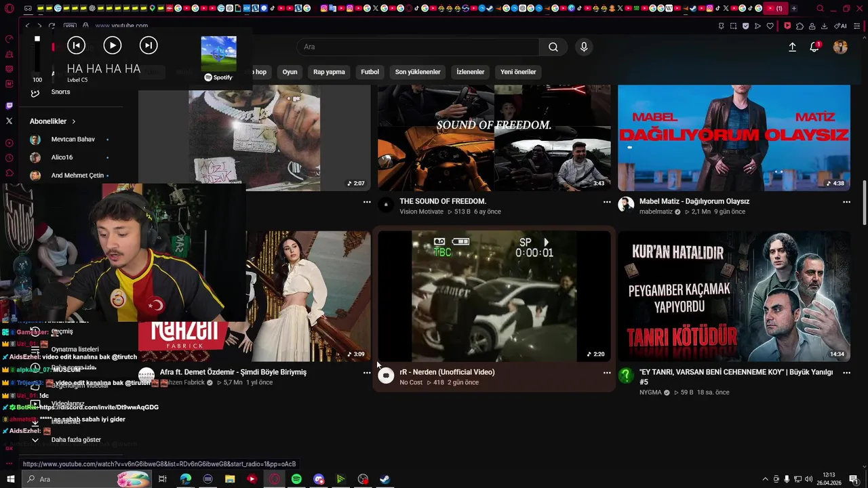
Task: Open Opera GX menu logo
Action: click(x=9, y=9)
